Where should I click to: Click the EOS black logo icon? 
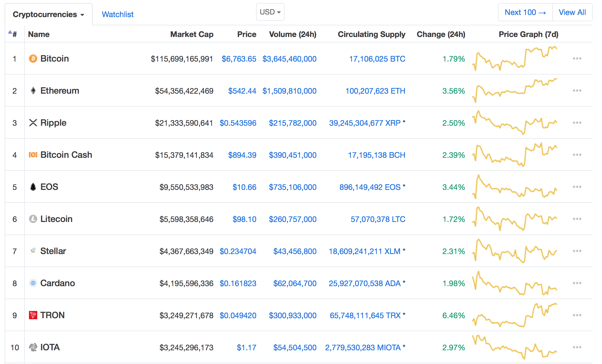pos(33,187)
